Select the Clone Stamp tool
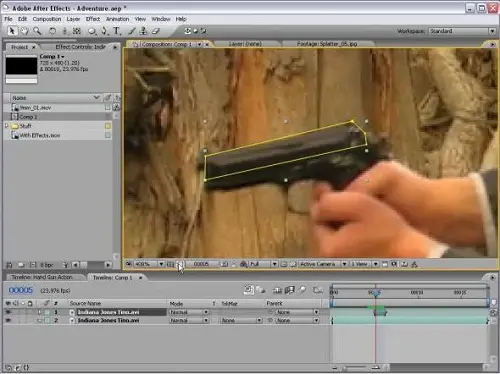 click(143, 31)
